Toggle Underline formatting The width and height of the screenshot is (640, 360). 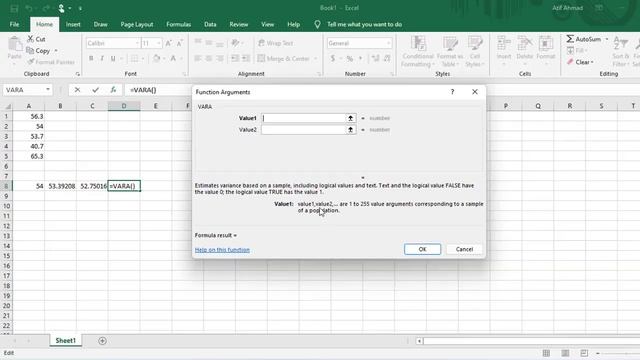click(113, 59)
